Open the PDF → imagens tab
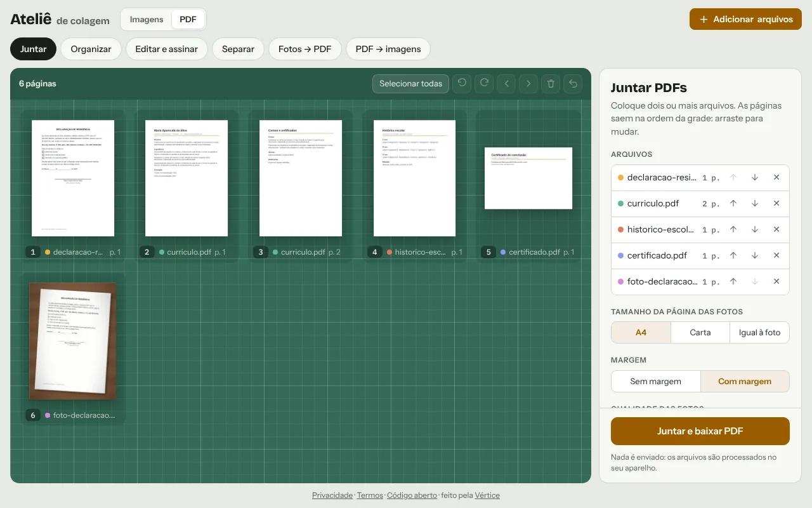812x508 pixels. [388, 49]
